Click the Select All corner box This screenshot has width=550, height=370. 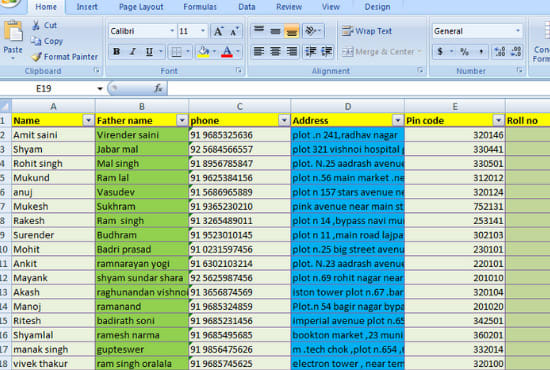click(x=5, y=106)
